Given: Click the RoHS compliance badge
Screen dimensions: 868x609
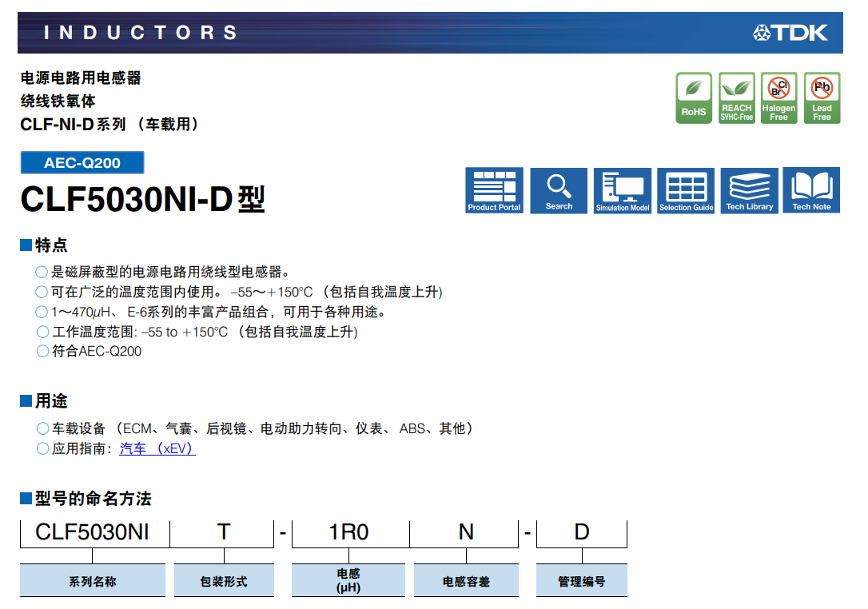Looking at the screenshot, I should pyautogui.click(x=694, y=98).
